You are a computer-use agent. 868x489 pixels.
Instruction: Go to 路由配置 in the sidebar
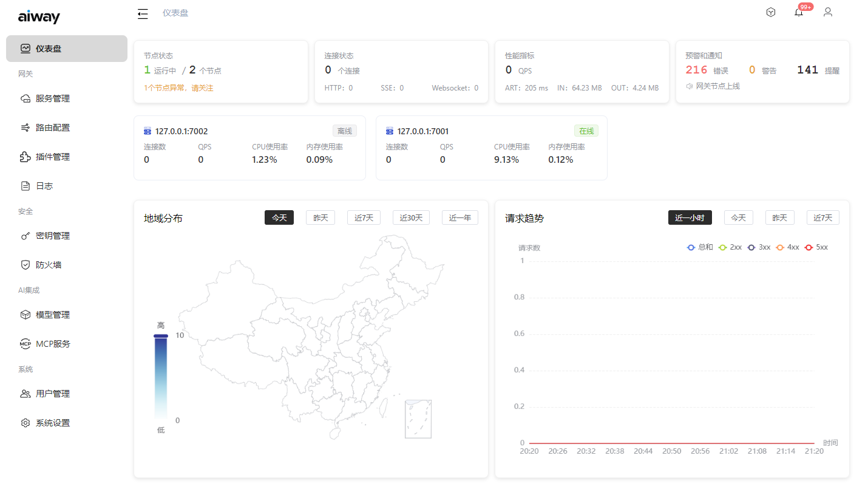tap(53, 128)
